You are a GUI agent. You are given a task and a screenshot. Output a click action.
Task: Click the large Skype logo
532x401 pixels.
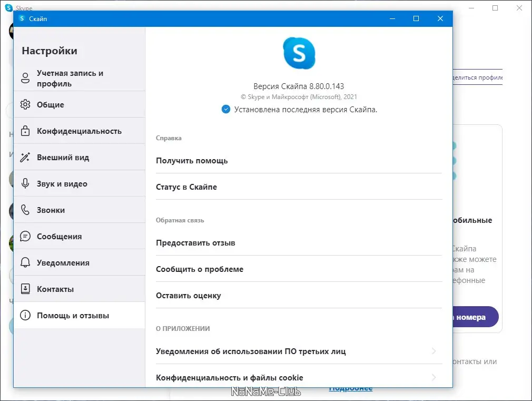299,53
